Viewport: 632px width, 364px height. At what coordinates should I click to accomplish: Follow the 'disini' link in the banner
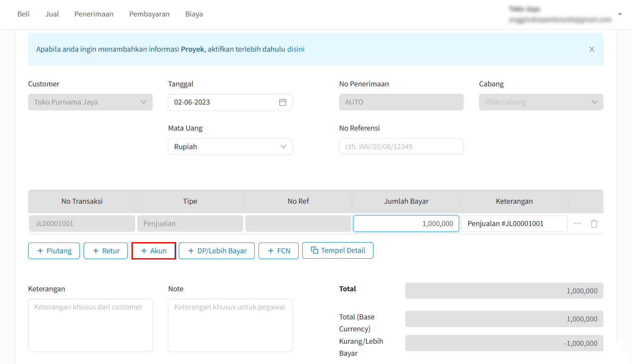point(296,49)
